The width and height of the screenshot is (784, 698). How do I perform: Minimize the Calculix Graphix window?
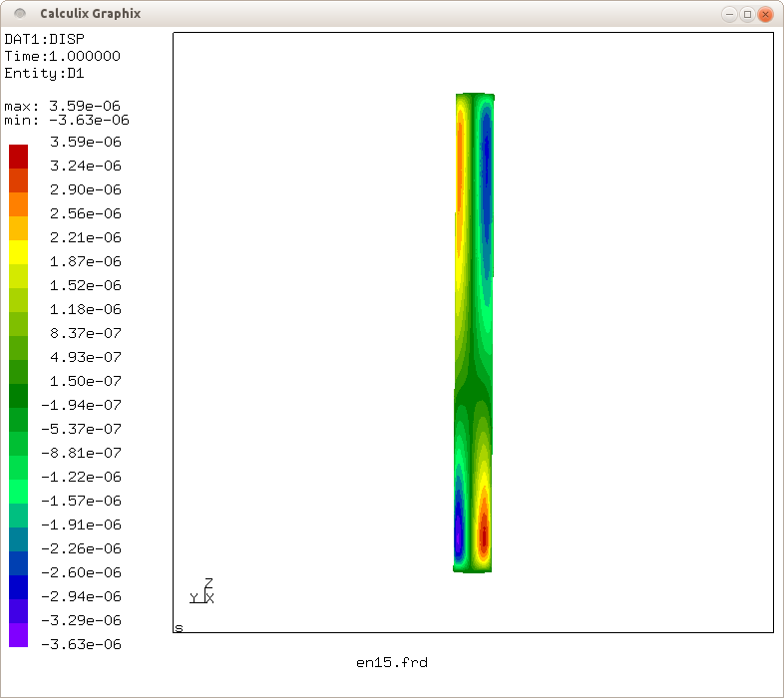(729, 14)
